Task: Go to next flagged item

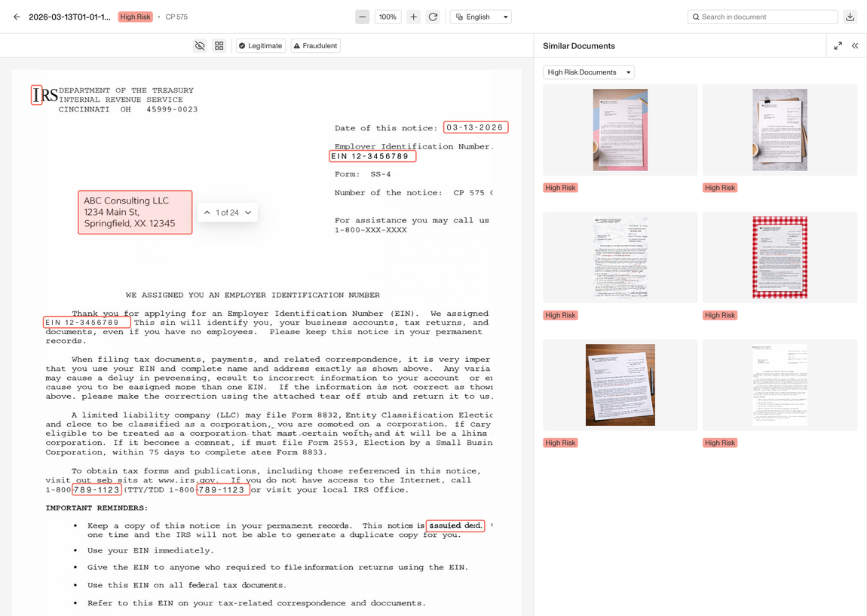Action: (x=248, y=213)
